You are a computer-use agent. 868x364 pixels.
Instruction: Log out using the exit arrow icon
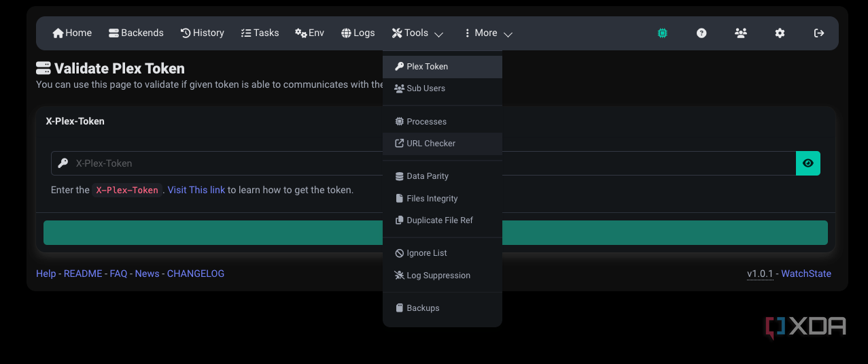click(819, 33)
